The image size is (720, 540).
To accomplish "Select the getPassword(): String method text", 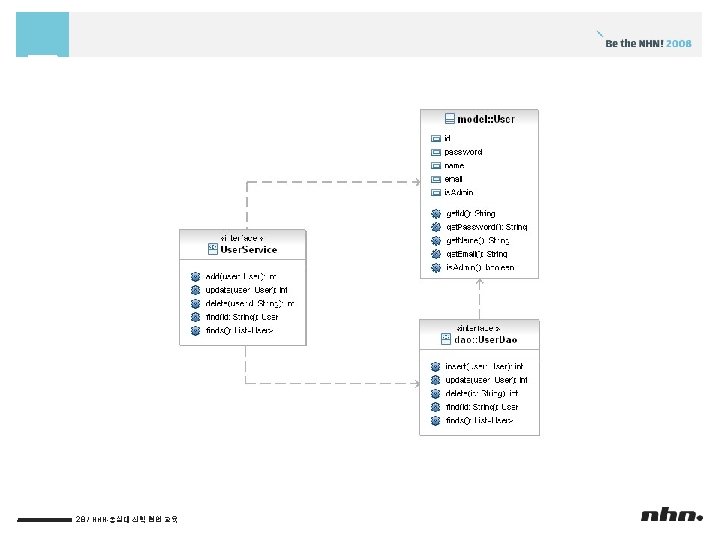I will [x=487, y=227].
